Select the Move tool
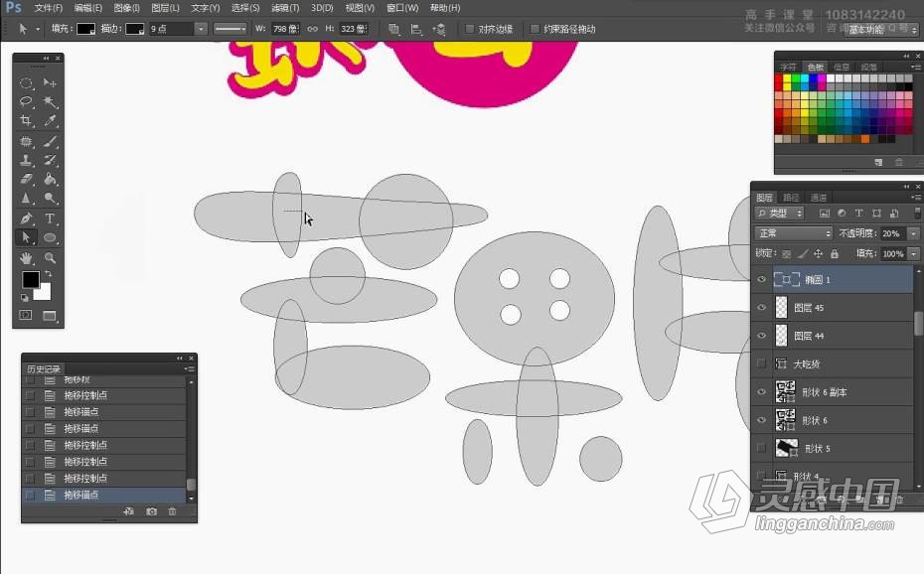Image resolution: width=924 pixels, height=574 pixels. click(50, 83)
